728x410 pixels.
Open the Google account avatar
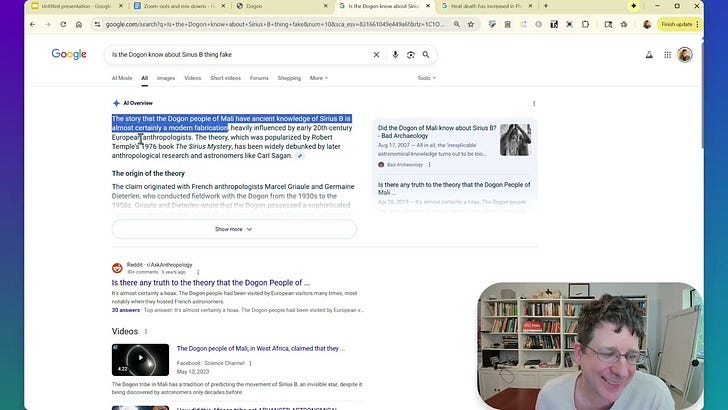[x=685, y=55]
